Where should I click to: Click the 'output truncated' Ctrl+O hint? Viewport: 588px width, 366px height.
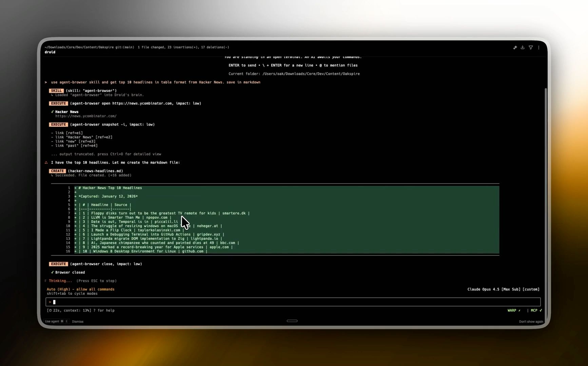[x=106, y=154]
